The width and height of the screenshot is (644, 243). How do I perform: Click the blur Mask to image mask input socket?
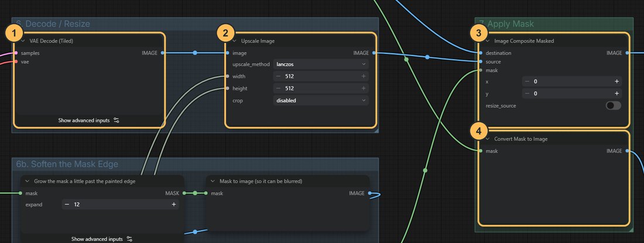tap(205, 193)
